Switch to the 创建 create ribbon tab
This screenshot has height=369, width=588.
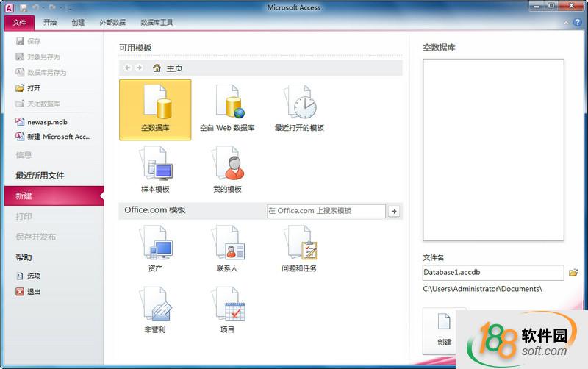[78, 23]
